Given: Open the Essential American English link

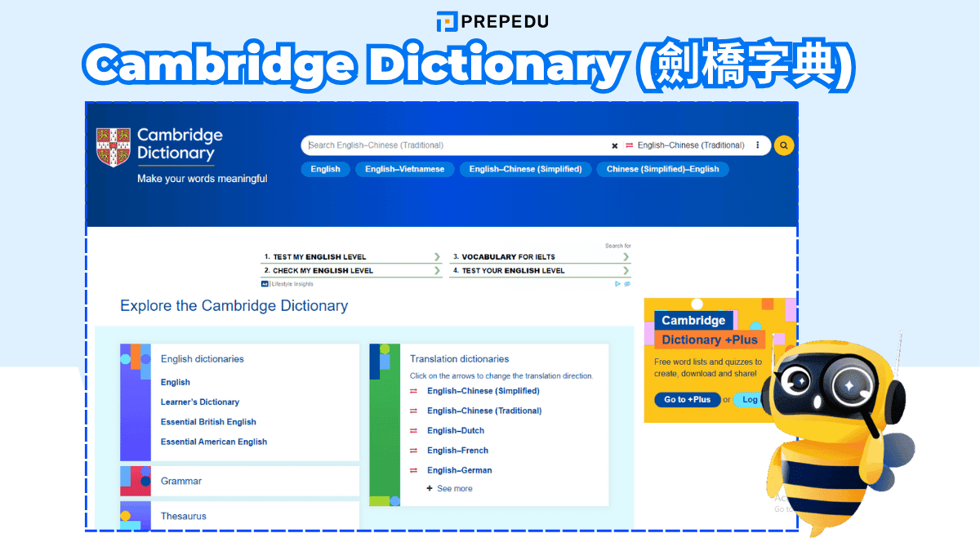Looking at the screenshot, I should click(214, 442).
